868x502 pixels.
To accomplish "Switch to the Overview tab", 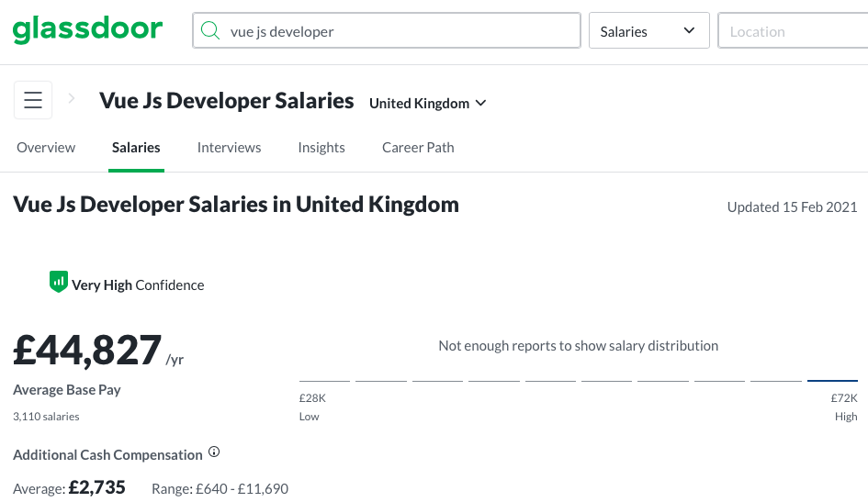I will (x=46, y=148).
